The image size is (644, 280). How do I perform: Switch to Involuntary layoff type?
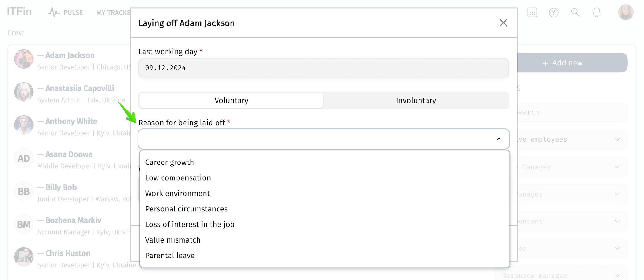pos(416,100)
